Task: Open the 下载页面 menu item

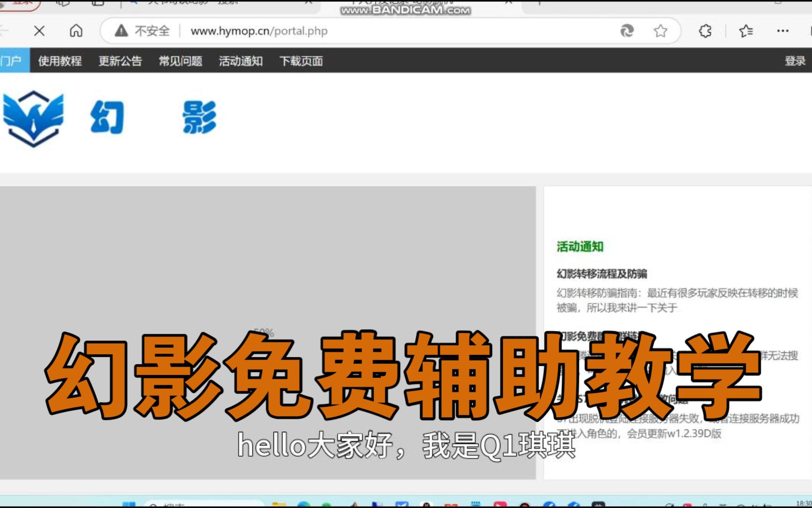Action: coord(301,61)
